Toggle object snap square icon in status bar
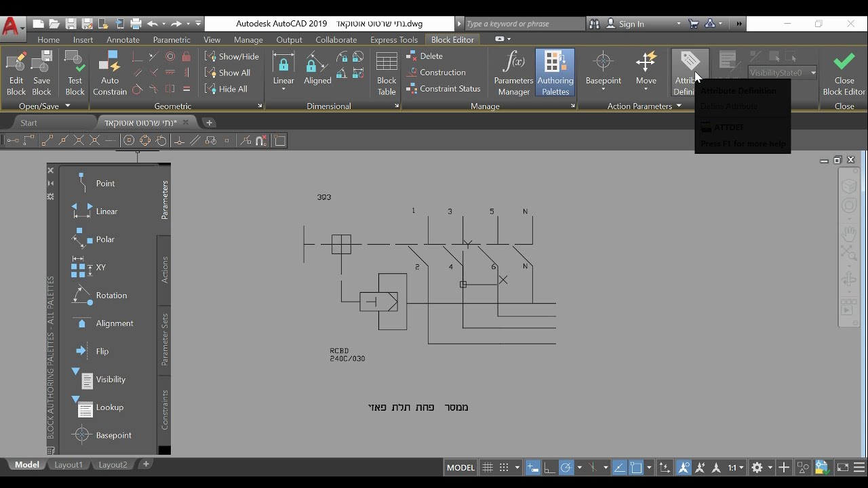Image resolution: width=868 pixels, height=488 pixels. [x=636, y=468]
